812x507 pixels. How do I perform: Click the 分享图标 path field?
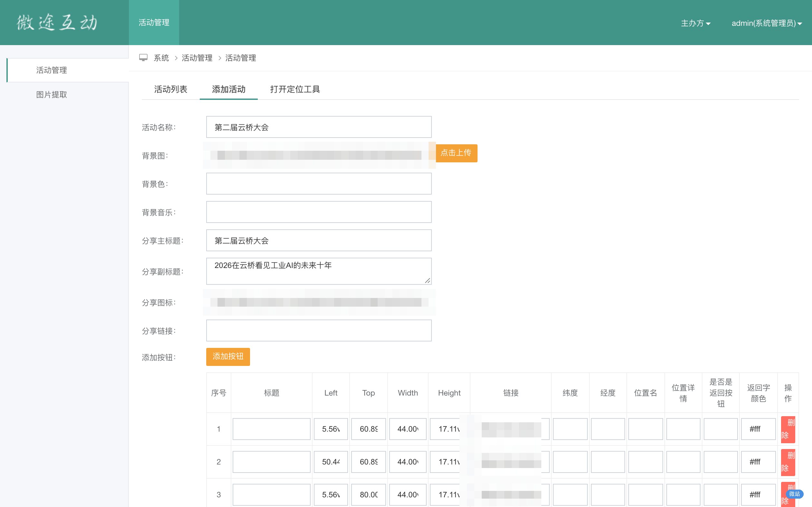[x=319, y=302]
